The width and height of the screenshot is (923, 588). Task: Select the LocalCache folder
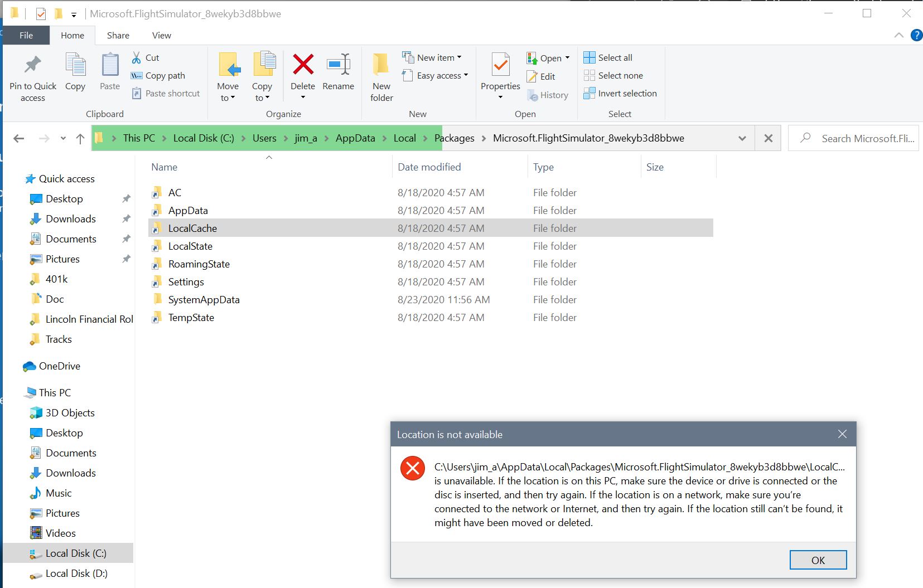point(431,228)
